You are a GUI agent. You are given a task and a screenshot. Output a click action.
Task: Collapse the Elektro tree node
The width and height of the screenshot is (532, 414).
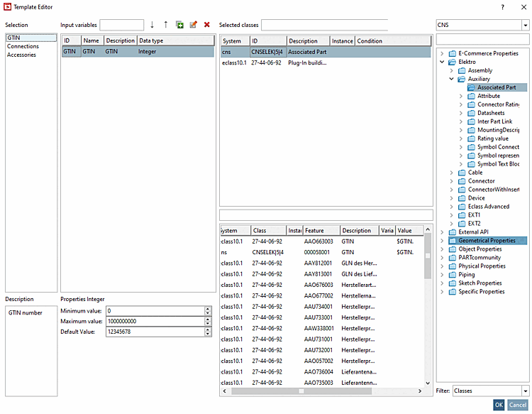(443, 62)
